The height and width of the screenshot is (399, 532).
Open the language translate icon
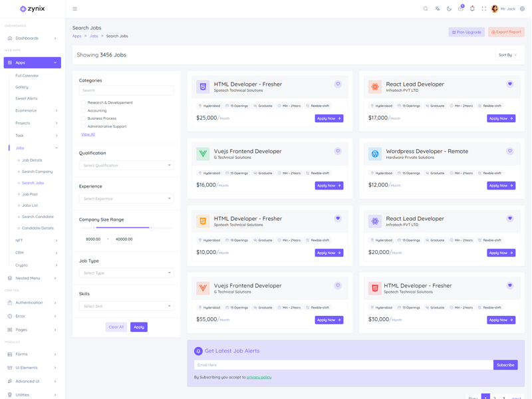coord(437,9)
